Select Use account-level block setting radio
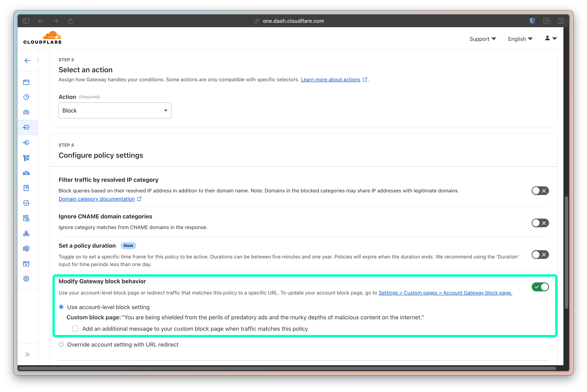This screenshot has width=587, height=392. tap(61, 307)
